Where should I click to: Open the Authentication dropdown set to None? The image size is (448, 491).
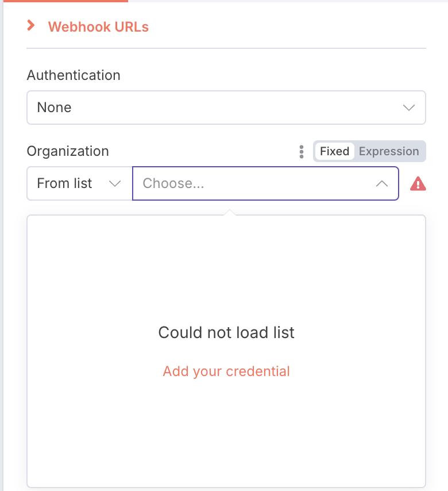[x=226, y=108]
